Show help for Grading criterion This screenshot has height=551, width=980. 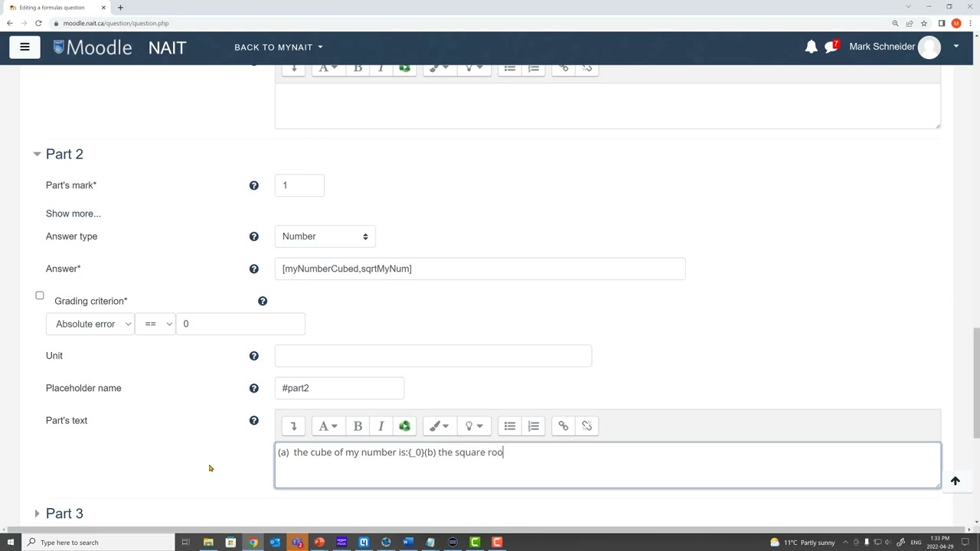pyautogui.click(x=263, y=301)
